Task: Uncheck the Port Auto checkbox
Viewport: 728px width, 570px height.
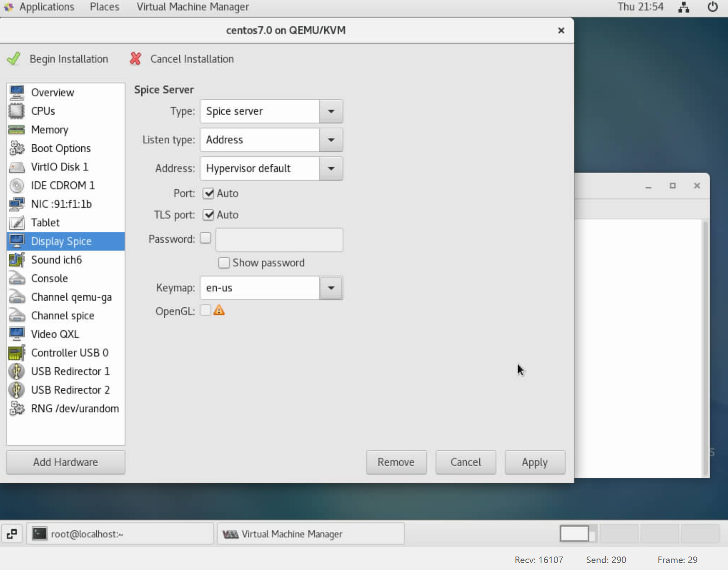Action: [209, 193]
